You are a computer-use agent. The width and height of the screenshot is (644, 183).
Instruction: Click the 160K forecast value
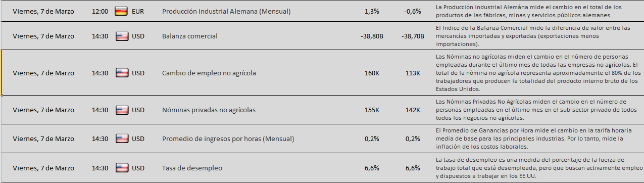coord(372,73)
